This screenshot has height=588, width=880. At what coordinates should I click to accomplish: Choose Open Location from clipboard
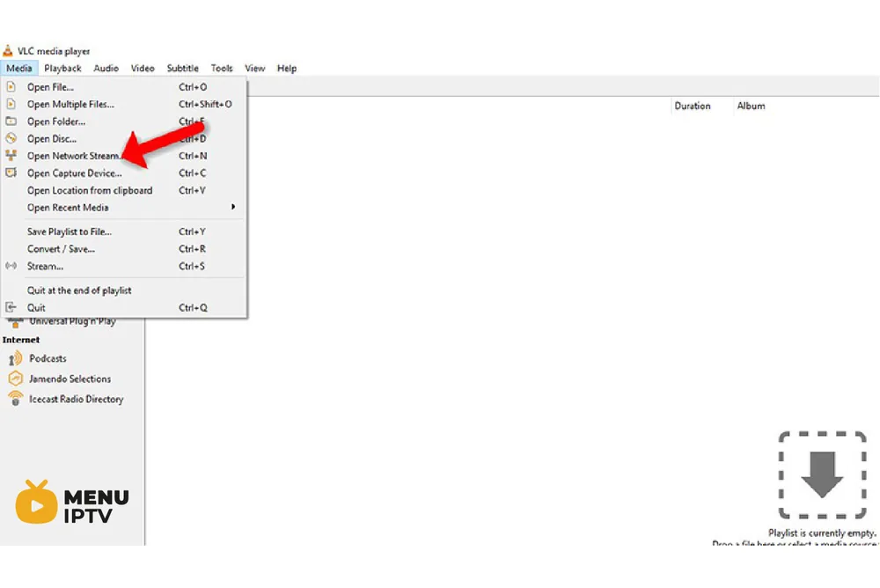[124, 190]
